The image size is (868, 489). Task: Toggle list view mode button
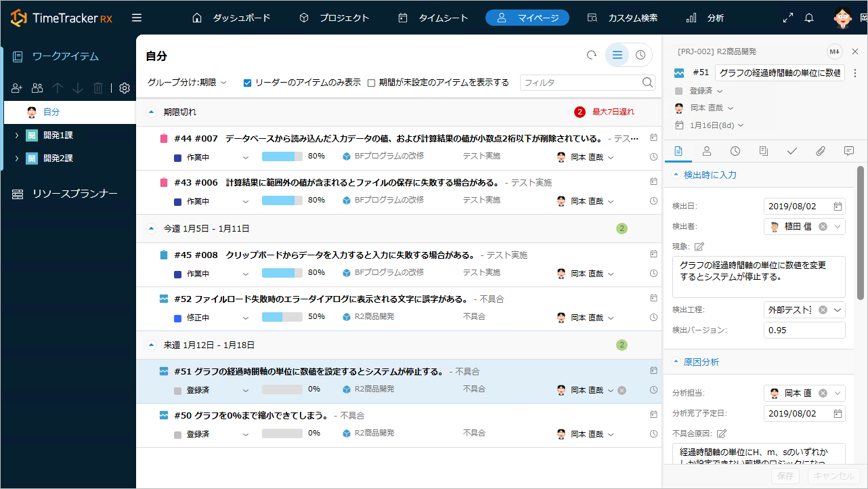[617, 56]
